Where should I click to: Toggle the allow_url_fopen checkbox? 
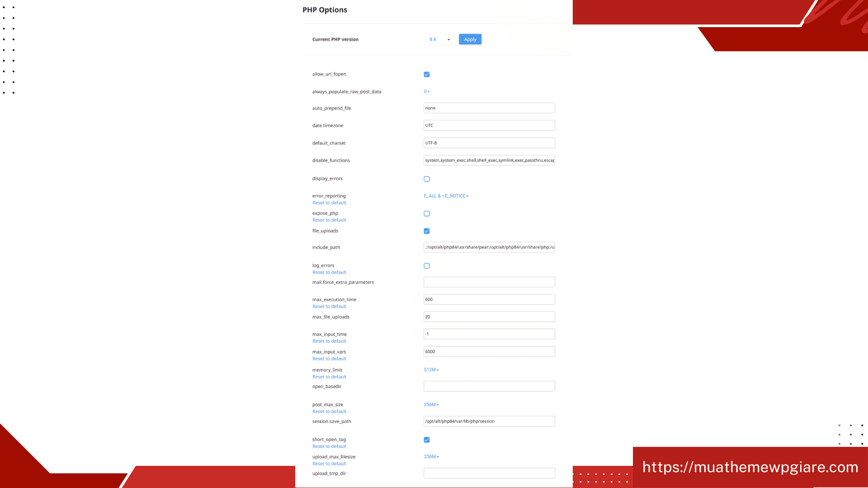(x=426, y=75)
